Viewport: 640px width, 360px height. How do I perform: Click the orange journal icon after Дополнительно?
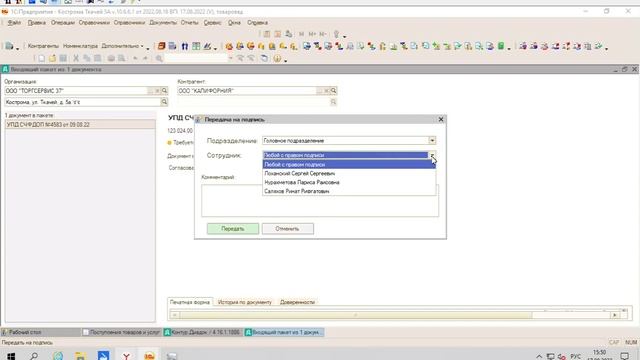162,46
